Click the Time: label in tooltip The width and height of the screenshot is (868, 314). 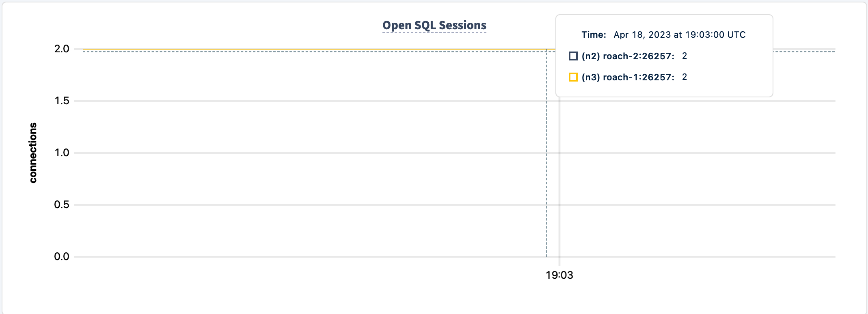(x=594, y=35)
